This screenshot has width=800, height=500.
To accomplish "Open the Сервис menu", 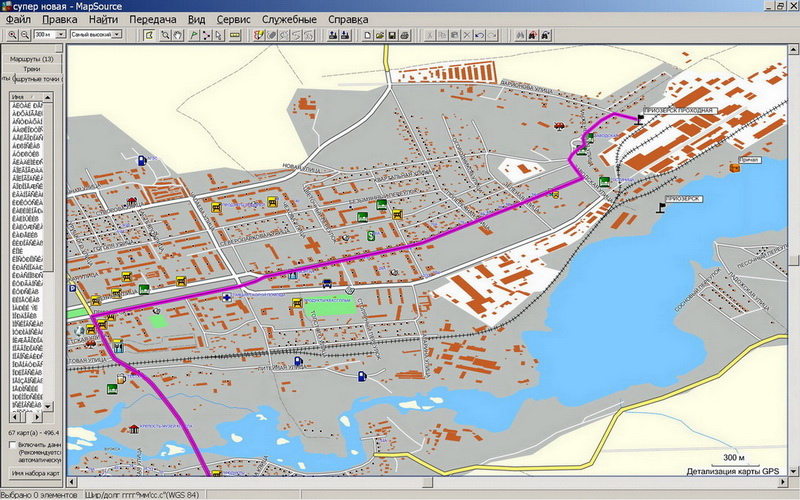I will coord(234,19).
